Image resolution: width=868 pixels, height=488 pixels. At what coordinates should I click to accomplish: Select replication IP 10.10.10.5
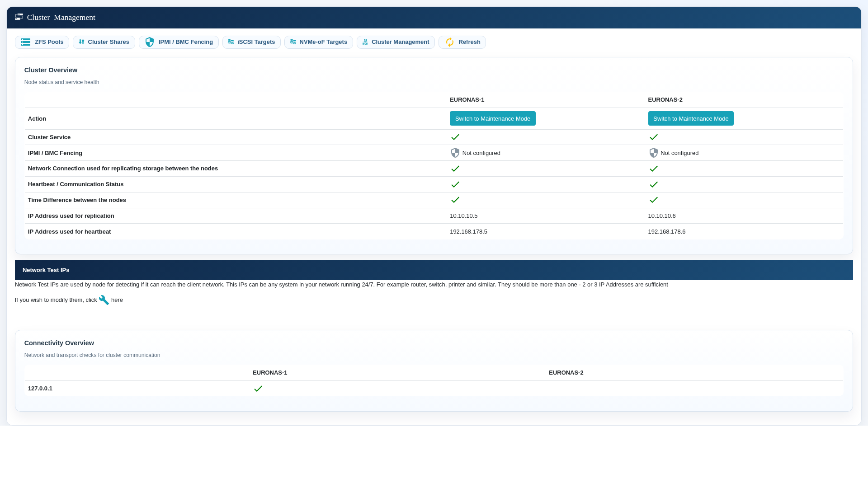463,216
